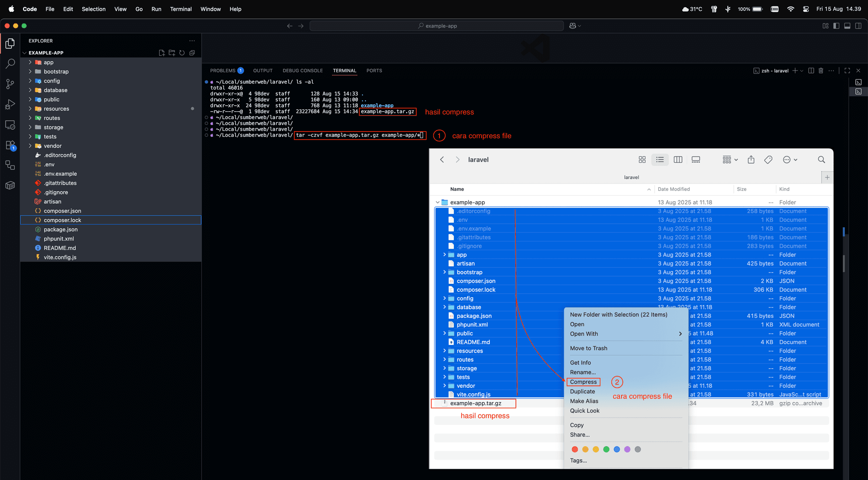This screenshot has width=868, height=480.
Task: Select Compress from the context menu
Action: (583, 381)
